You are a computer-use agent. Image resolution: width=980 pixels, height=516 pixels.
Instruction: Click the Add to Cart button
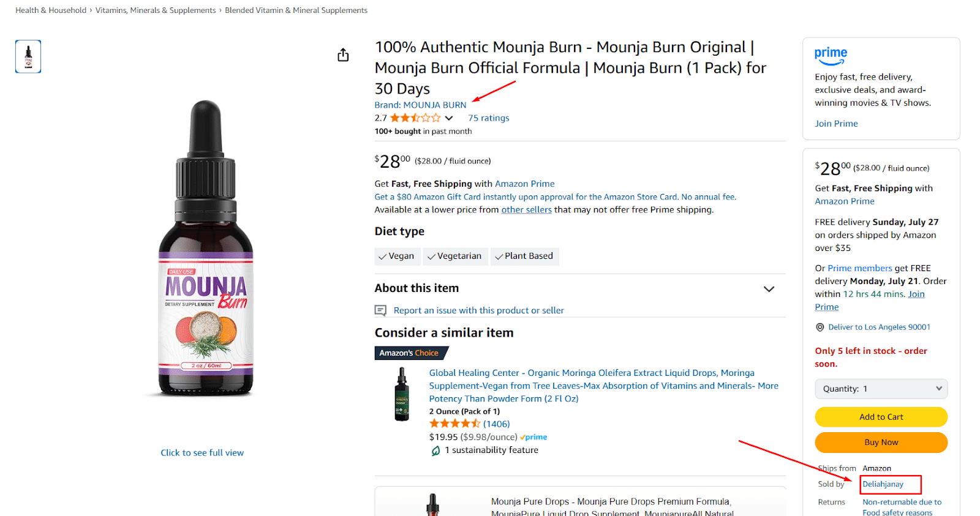coord(881,417)
